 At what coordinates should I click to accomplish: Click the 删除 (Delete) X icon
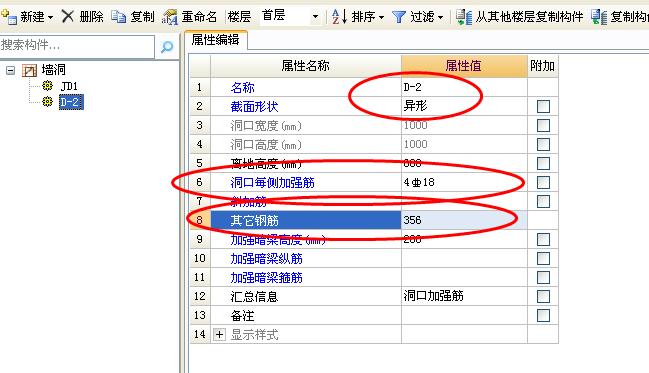point(67,17)
